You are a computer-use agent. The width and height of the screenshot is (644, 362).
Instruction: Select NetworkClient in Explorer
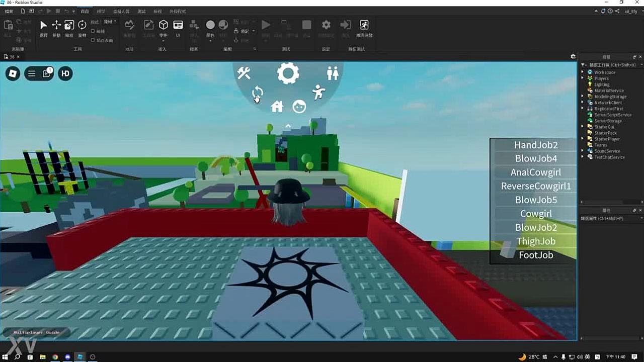coord(608,103)
